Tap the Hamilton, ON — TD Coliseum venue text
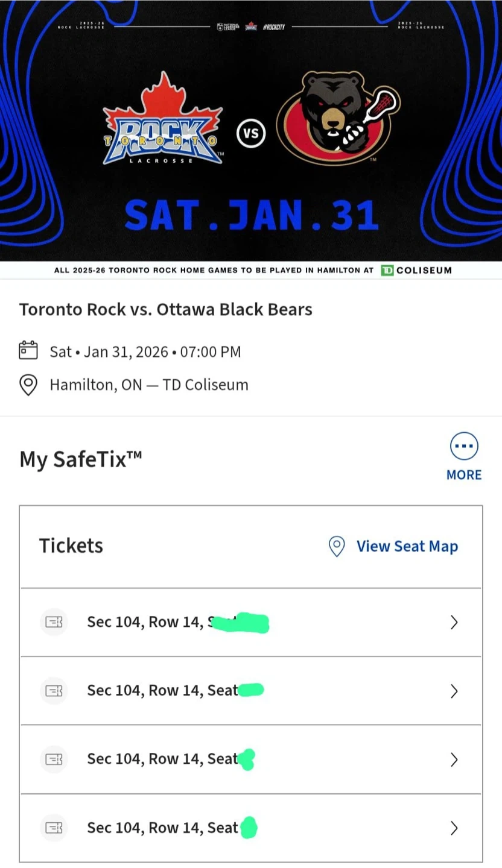Screen dimensions: 502x868 click(148, 385)
